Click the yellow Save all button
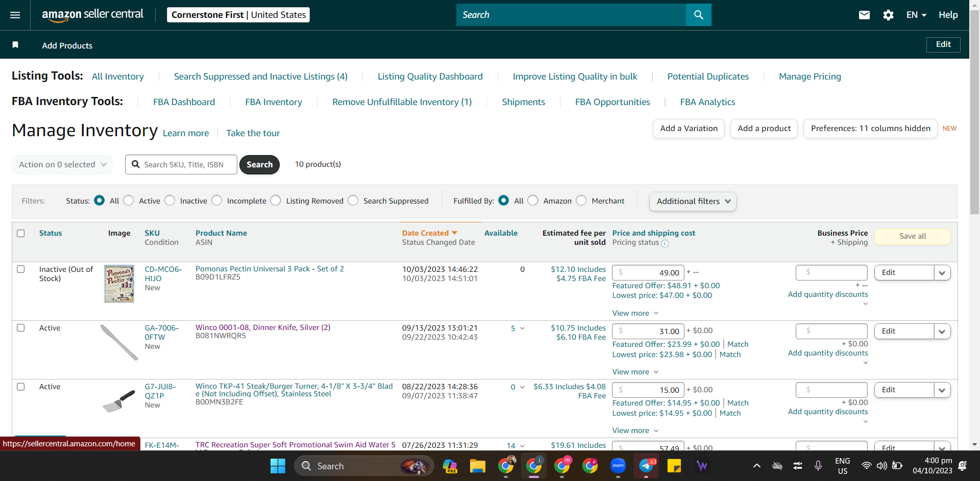Image resolution: width=980 pixels, height=481 pixels. point(913,236)
